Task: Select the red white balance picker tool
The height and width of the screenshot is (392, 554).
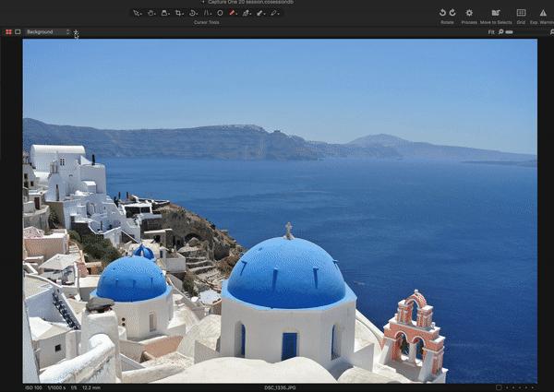Action: pos(233,13)
